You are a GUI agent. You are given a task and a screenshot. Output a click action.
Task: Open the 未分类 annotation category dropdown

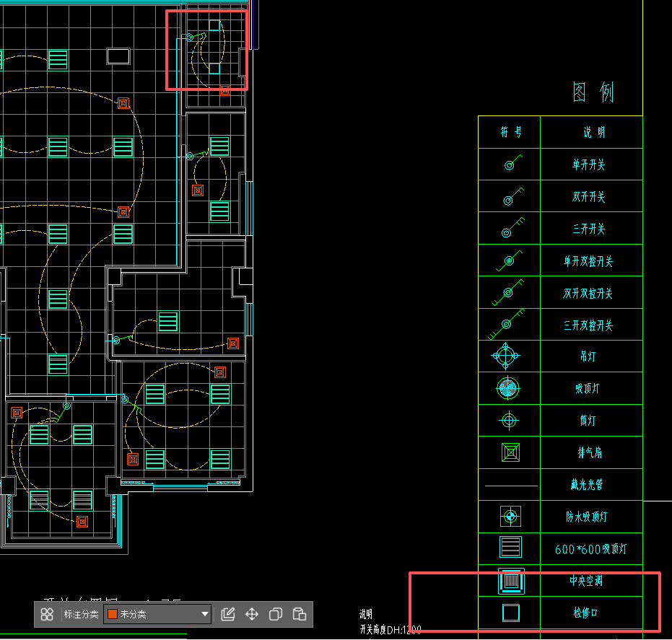click(x=157, y=614)
